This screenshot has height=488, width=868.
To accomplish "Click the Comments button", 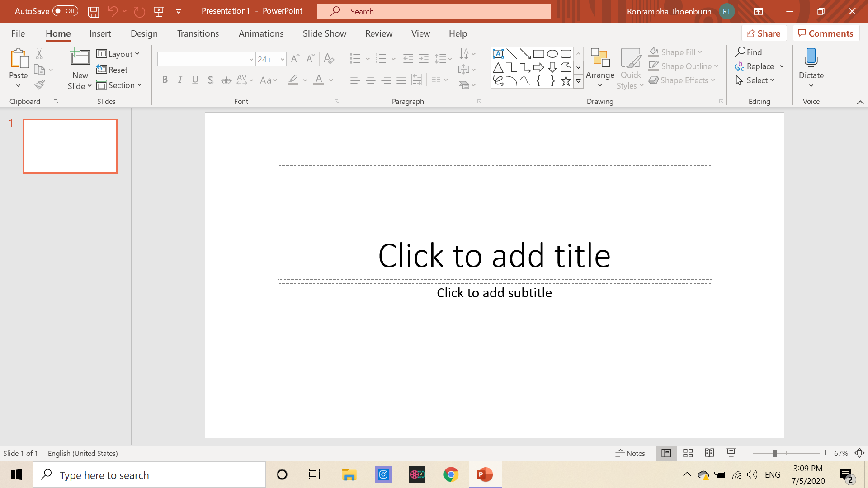I will click(826, 33).
